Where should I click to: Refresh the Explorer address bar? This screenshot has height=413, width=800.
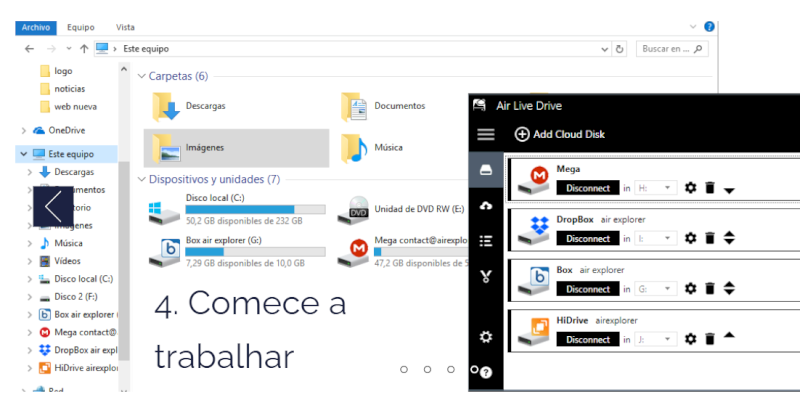[x=619, y=49]
